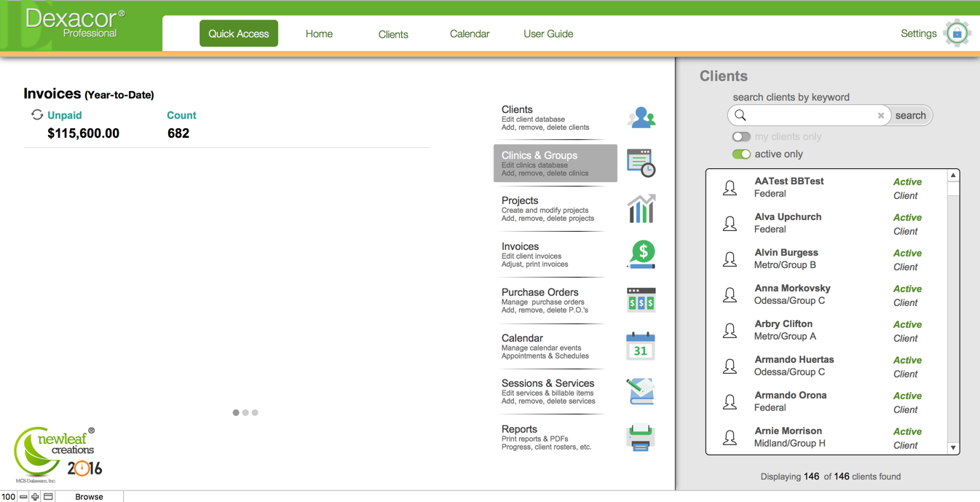980x502 pixels.
Task: Select the Armando Orona client name
Action: [x=791, y=395]
